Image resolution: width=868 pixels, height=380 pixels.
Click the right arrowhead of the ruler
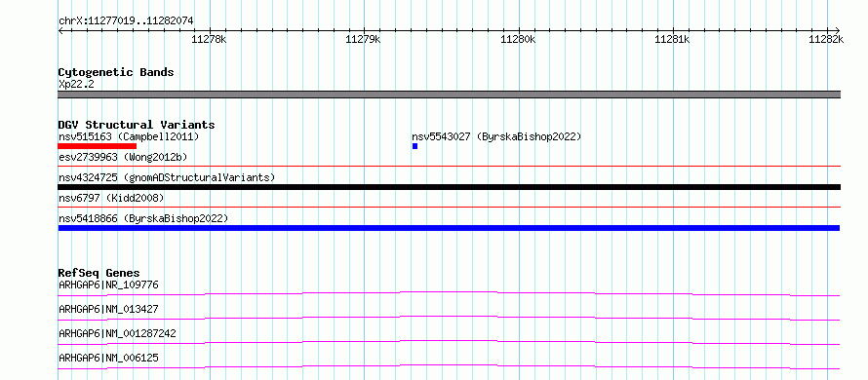(838, 30)
